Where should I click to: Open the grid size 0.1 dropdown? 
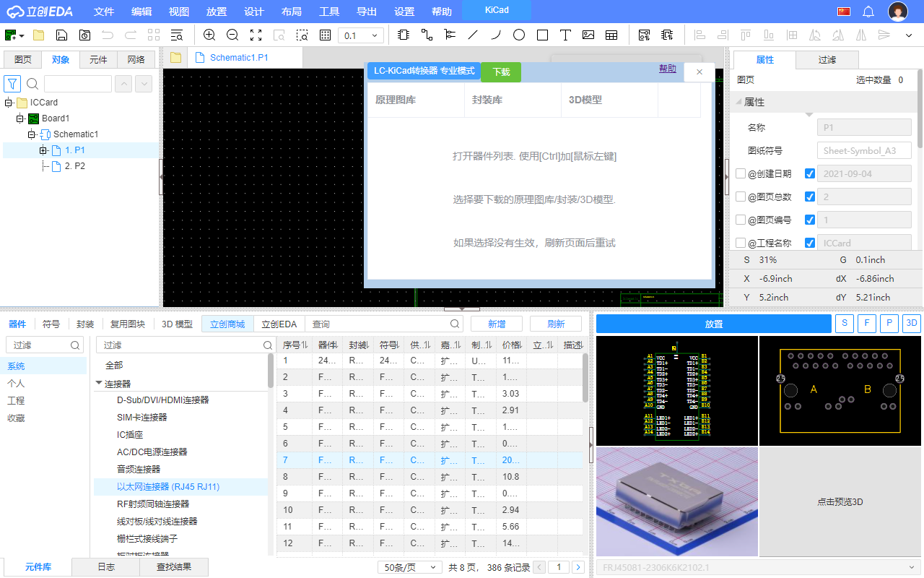point(361,35)
